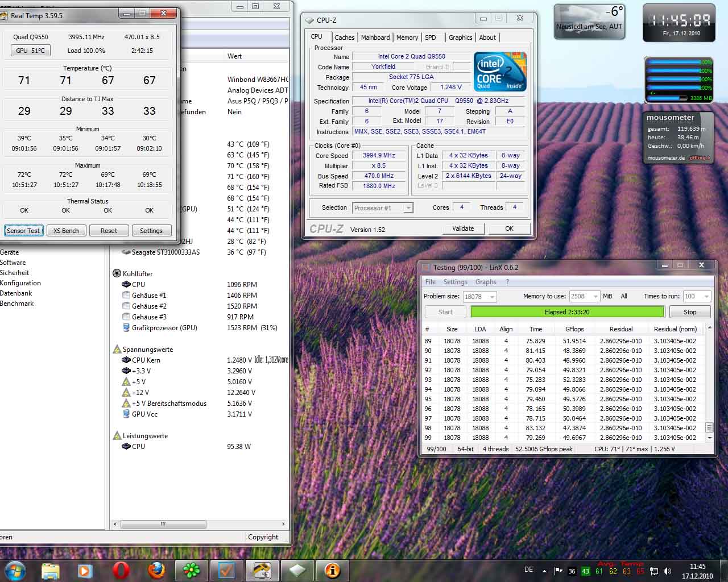Click the +12 V lightning icon
The height and width of the screenshot is (582, 728).
pos(126,392)
